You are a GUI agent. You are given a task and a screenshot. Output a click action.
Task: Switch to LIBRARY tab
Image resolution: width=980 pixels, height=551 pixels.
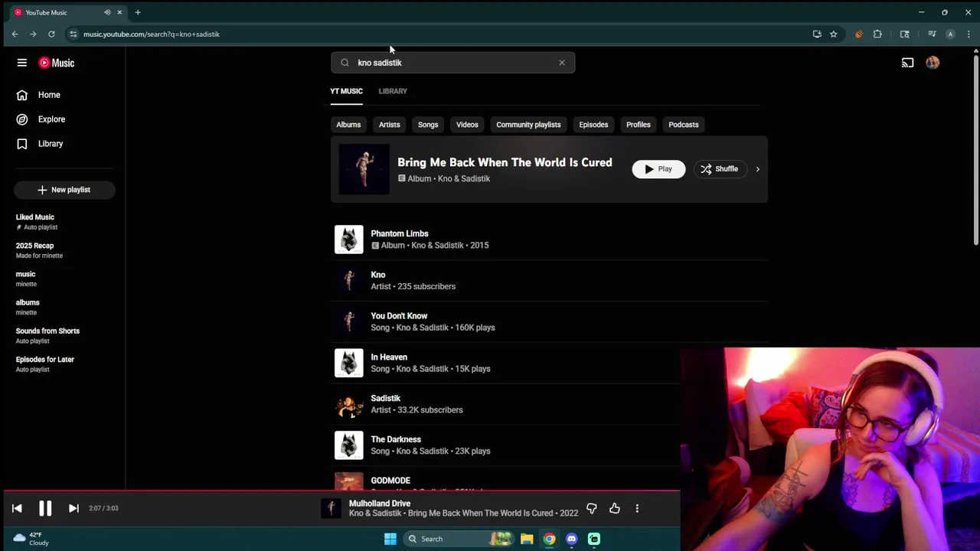[x=393, y=91]
